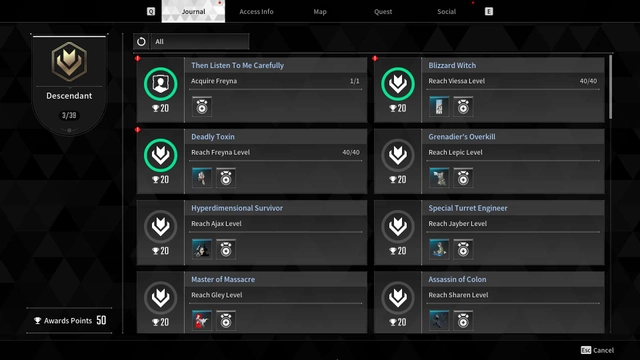Go to the Quest tab
This screenshot has height=360, width=640.
pyautogui.click(x=383, y=11)
